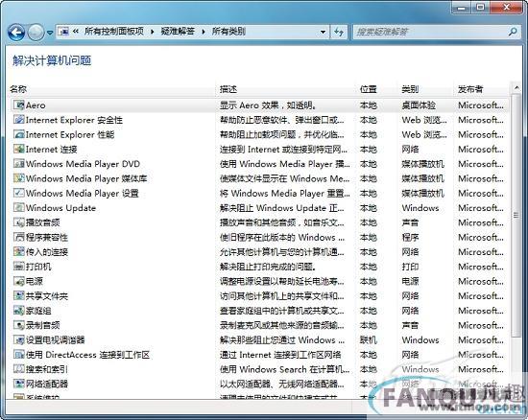
Task: Refresh the address bar location
Action: point(339,32)
